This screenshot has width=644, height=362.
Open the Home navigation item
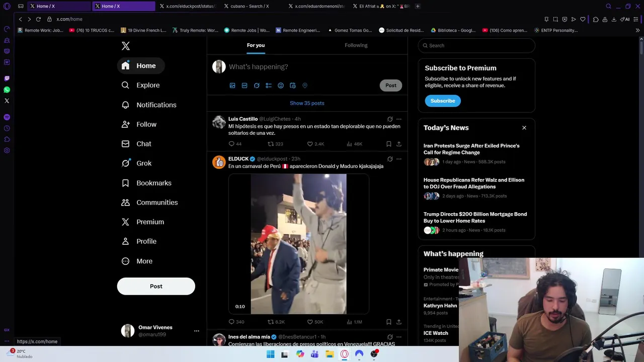click(x=141, y=66)
